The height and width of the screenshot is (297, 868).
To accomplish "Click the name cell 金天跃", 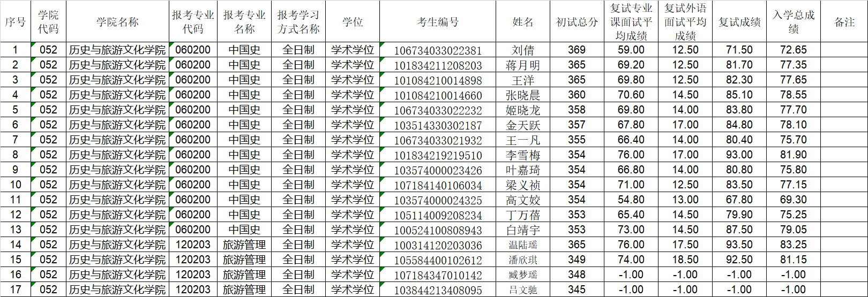I will click(x=522, y=125).
